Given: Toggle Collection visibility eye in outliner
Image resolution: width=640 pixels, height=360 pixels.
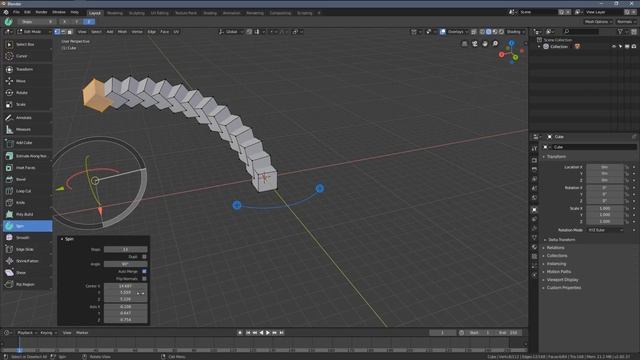Looking at the screenshot, I should pyautogui.click(x=613, y=47).
